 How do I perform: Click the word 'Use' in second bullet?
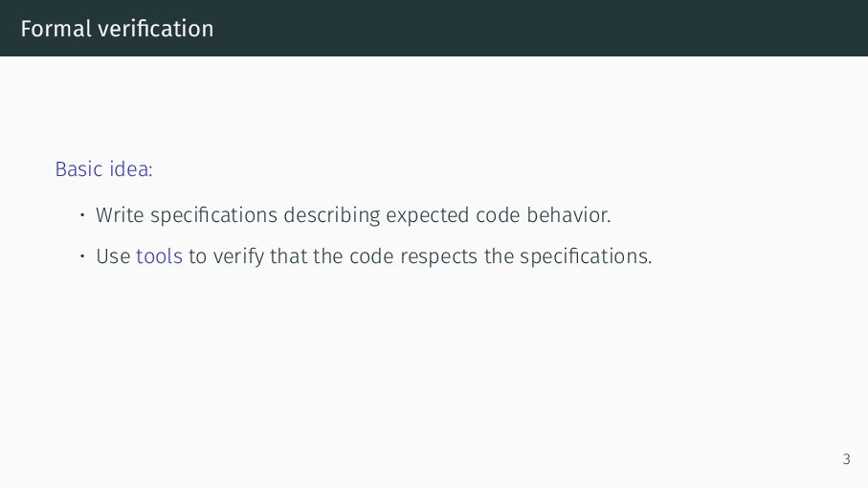113,256
